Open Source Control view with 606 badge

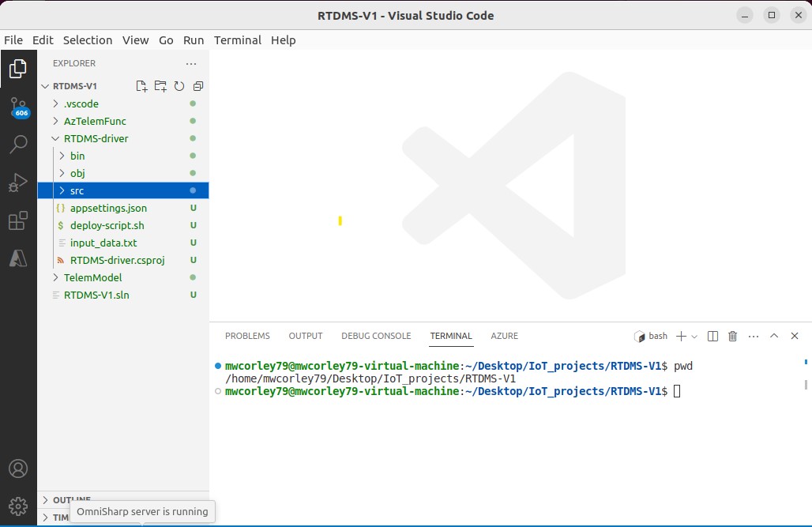point(18,107)
